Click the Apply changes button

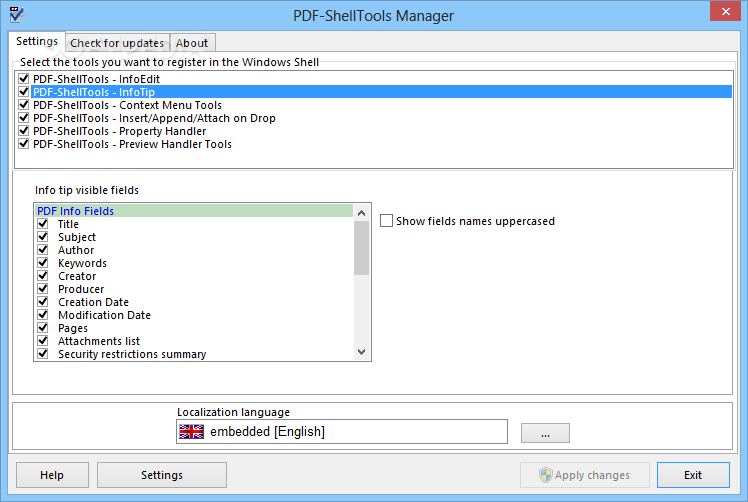pos(585,475)
